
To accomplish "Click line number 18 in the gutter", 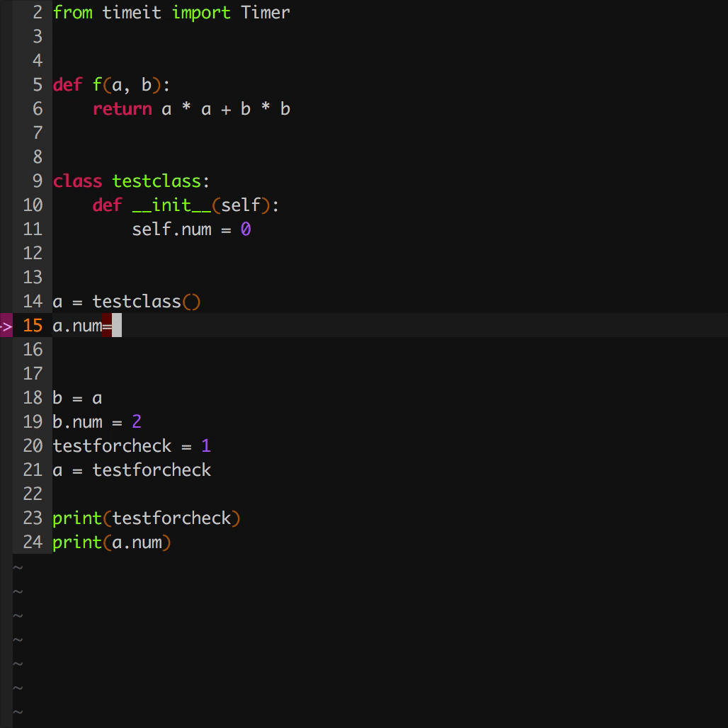I will tap(33, 398).
